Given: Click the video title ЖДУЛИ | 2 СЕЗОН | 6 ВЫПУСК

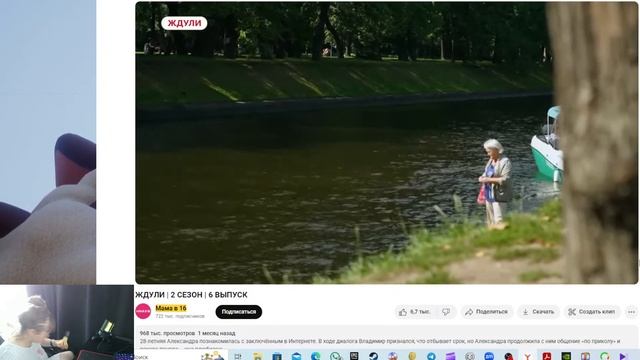Looking at the screenshot, I should pos(191,295).
